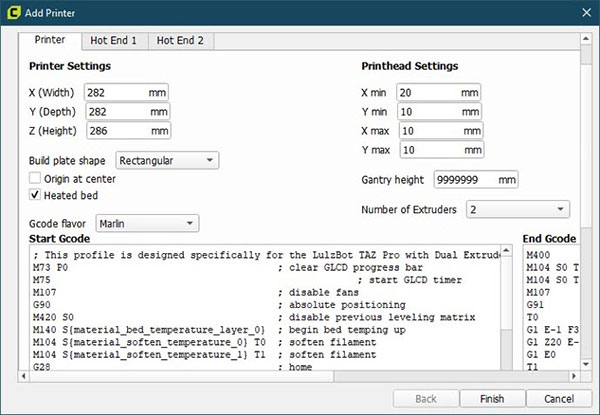Uncheck the Heated bed checkbox
Screen dimensions: 600x415
point(37,195)
